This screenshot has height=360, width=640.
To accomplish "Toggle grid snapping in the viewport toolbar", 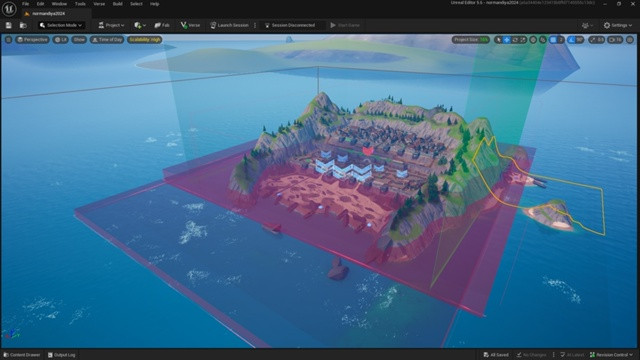I will [x=553, y=40].
